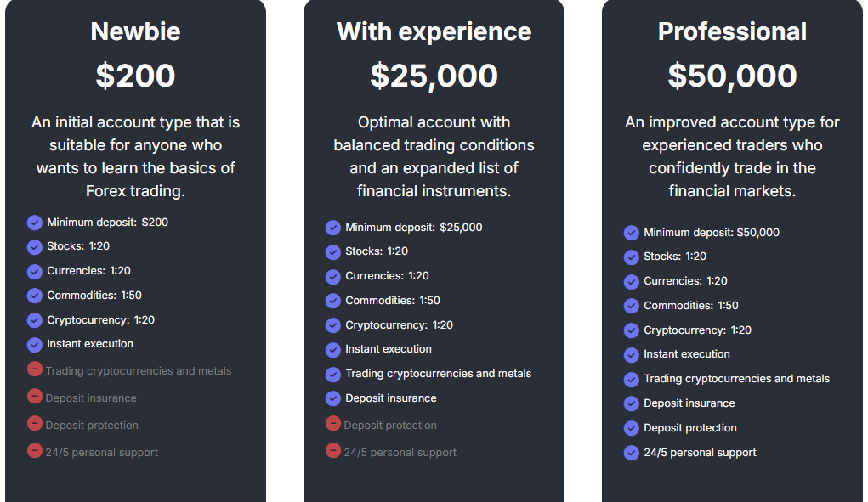Screen dimensions: 868x502
Task: Click the red minus icon beside Newbie 24/5 personal support
Action: 34,450
